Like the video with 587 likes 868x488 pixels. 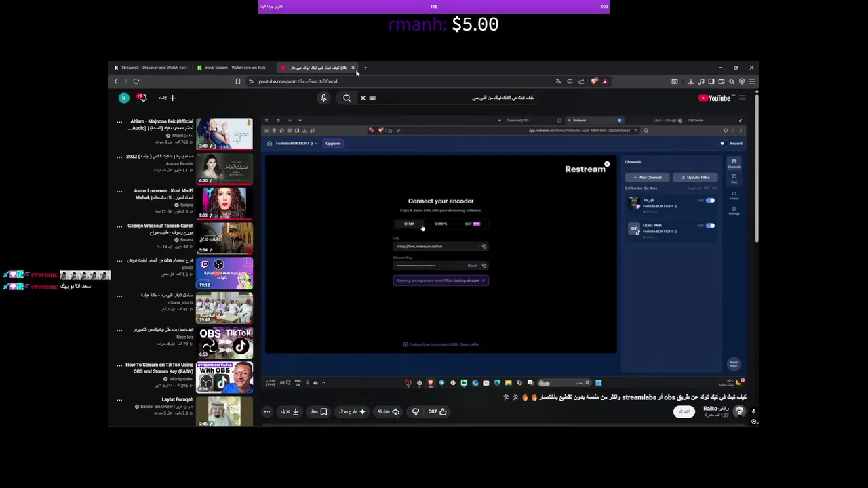437,411
